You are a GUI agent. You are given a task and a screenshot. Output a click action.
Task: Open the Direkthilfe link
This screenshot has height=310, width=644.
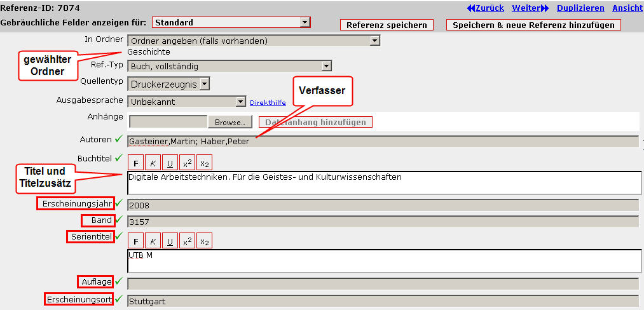coord(268,102)
